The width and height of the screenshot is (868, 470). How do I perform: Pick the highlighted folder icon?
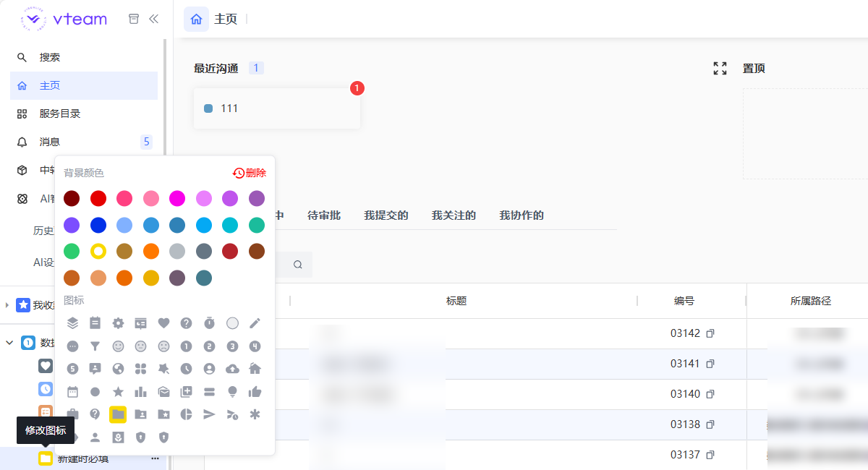tap(118, 414)
